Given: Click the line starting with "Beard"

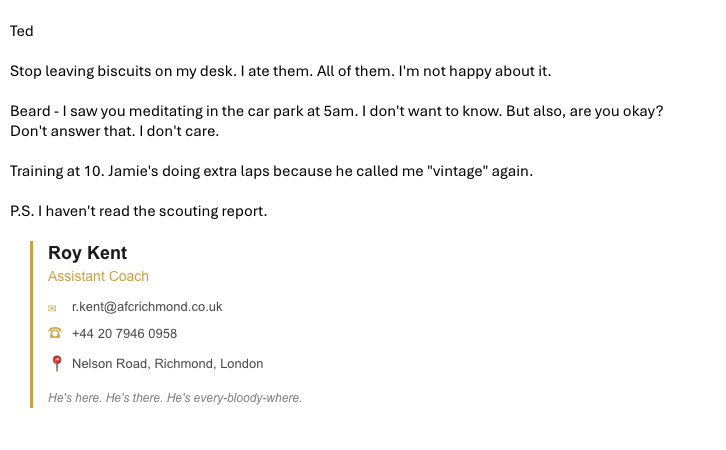Looking at the screenshot, I should pyautogui.click(x=300, y=111).
